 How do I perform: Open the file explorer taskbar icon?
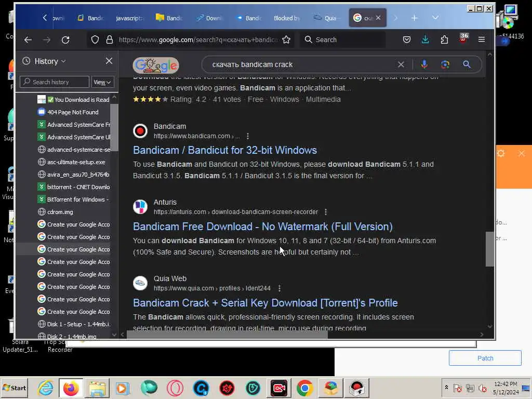point(97,388)
